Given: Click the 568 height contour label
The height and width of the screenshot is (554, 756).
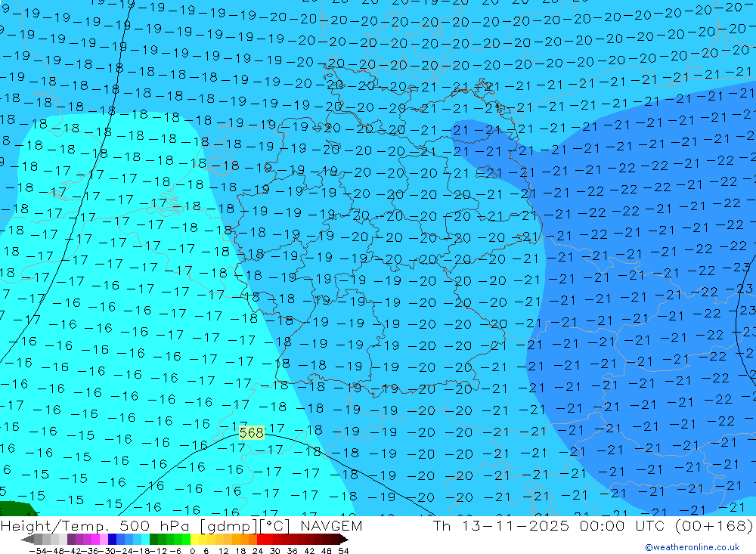Looking at the screenshot, I should pyautogui.click(x=252, y=432).
